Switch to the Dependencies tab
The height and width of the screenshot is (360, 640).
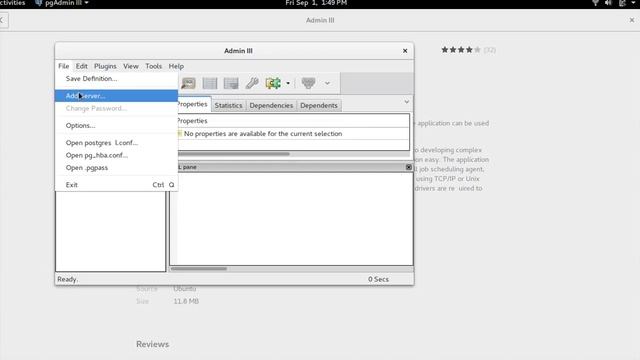click(x=271, y=105)
